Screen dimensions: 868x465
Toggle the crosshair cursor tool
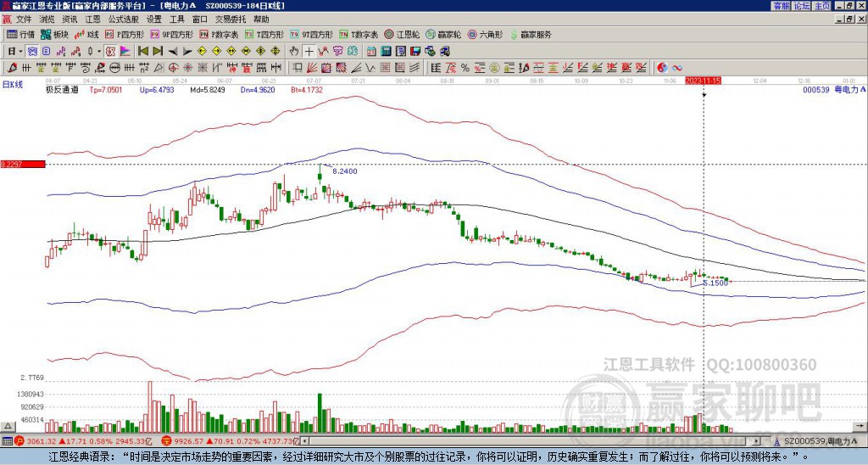coord(309,52)
